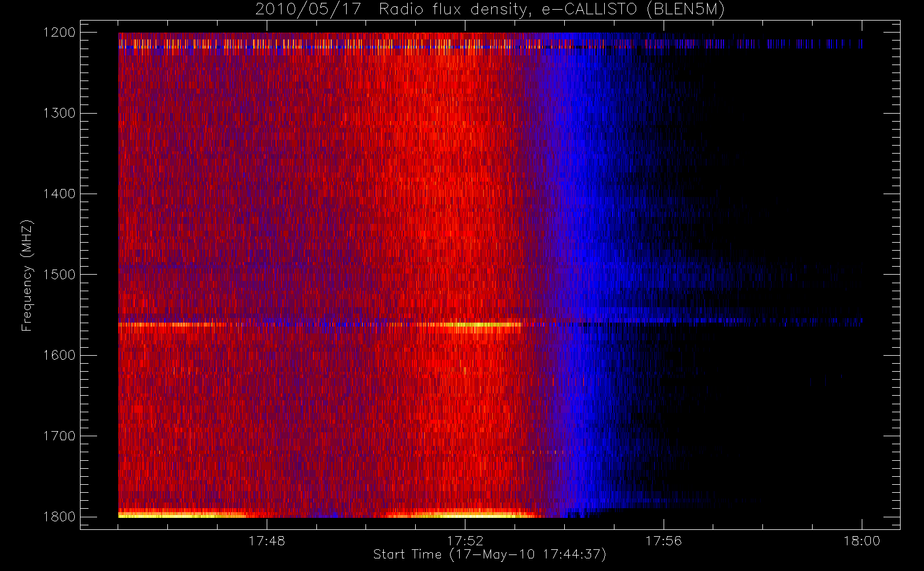
Task: Click the 1800 frequency tick label
Action: (x=59, y=517)
